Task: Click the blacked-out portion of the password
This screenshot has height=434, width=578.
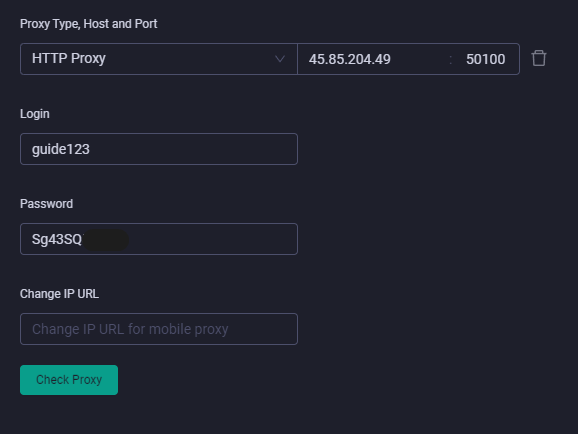Action: pyautogui.click(x=106, y=240)
